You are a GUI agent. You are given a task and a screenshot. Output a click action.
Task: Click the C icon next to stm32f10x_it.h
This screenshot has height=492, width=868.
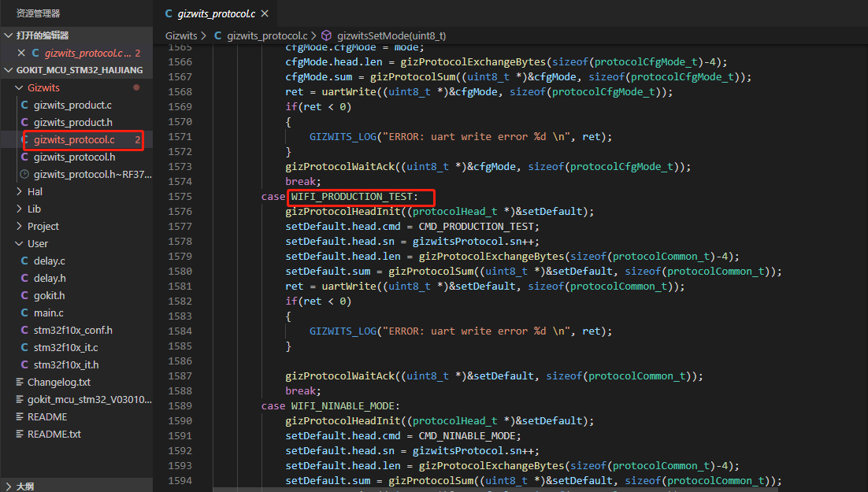coord(24,364)
